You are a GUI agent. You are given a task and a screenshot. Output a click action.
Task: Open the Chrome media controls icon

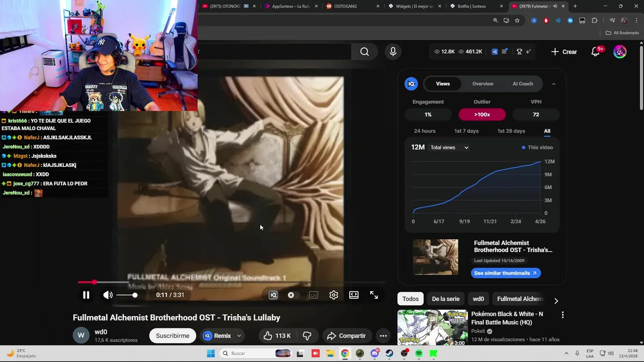(x=612, y=21)
